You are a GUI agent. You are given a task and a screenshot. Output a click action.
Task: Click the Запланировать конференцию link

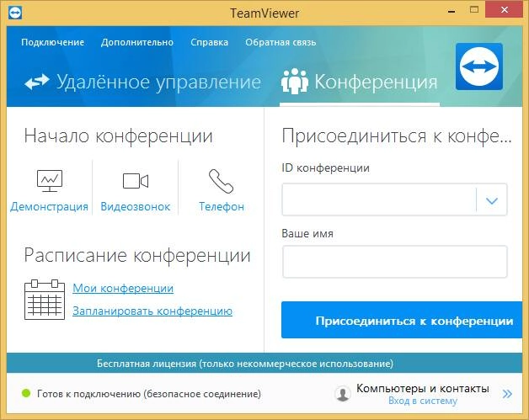click(152, 311)
